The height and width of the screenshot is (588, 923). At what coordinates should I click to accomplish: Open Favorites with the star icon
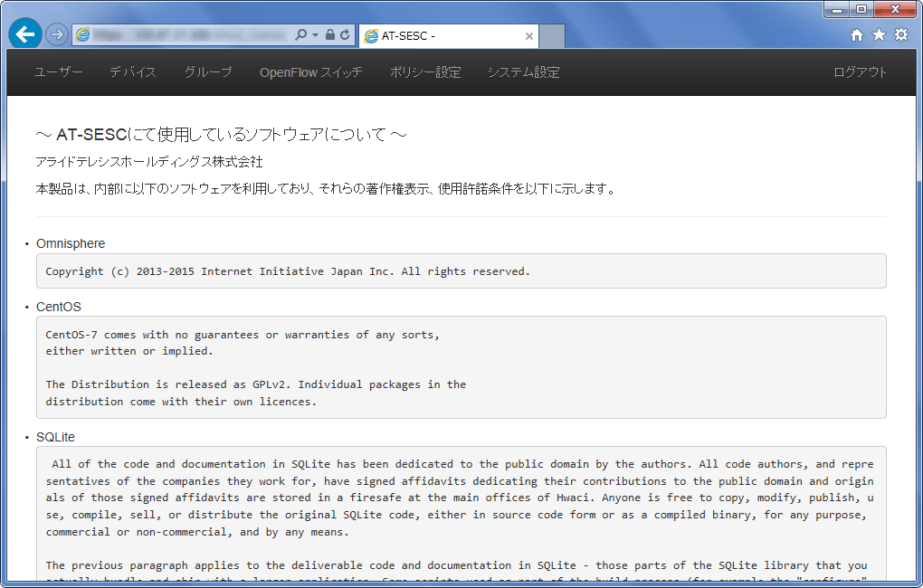tap(879, 35)
